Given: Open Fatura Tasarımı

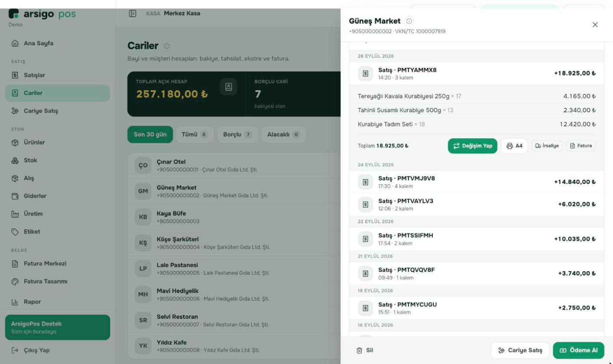Looking at the screenshot, I should 58,282.
